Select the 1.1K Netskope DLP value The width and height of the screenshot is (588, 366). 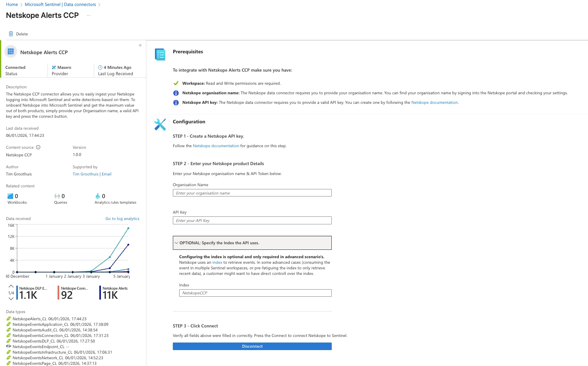click(x=28, y=295)
